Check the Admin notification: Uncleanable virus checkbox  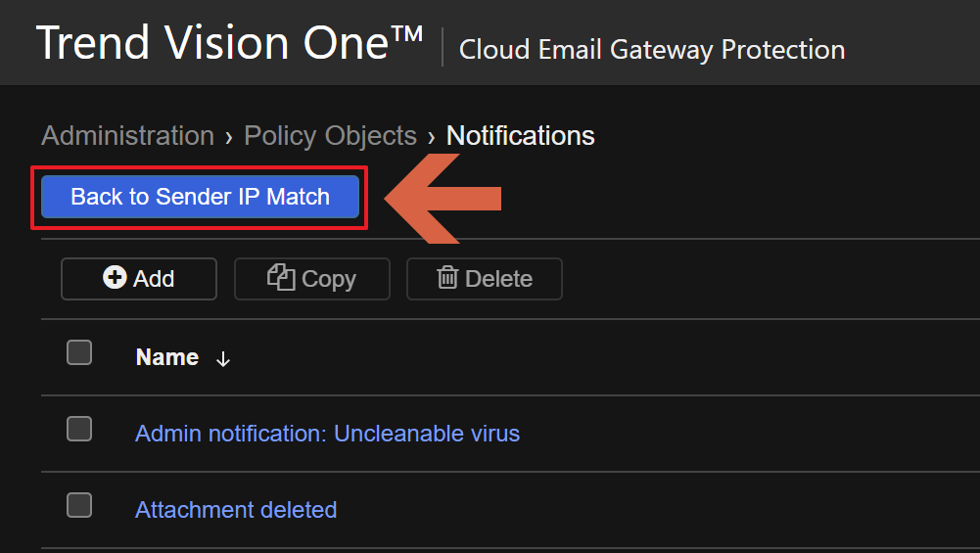click(x=79, y=429)
